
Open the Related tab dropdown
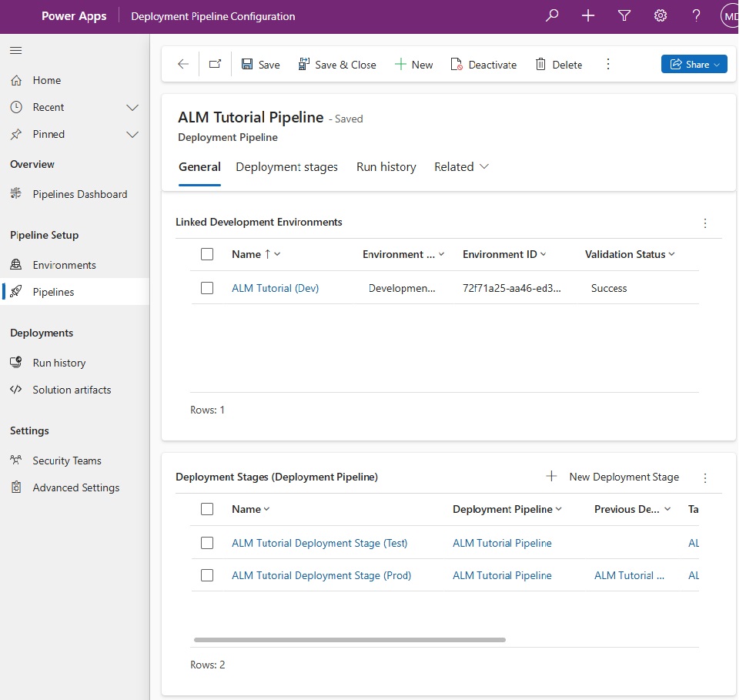(461, 166)
